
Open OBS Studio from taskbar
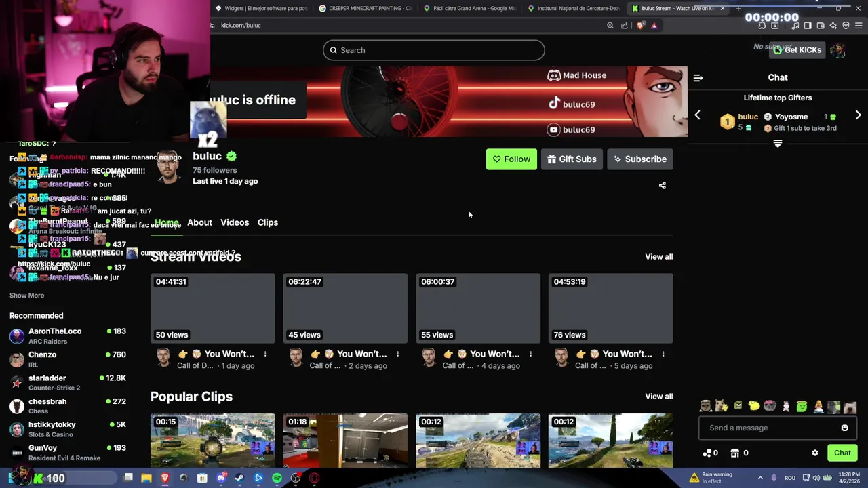coord(296,479)
